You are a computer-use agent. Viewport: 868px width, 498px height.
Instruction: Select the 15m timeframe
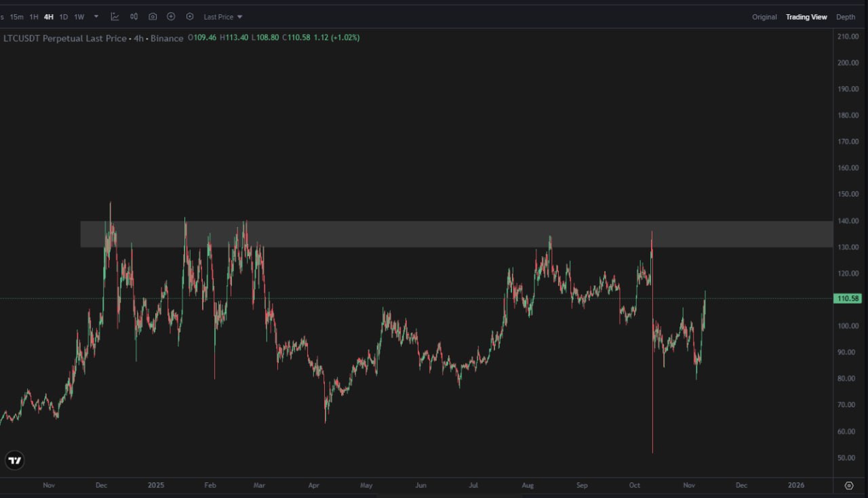click(16, 17)
